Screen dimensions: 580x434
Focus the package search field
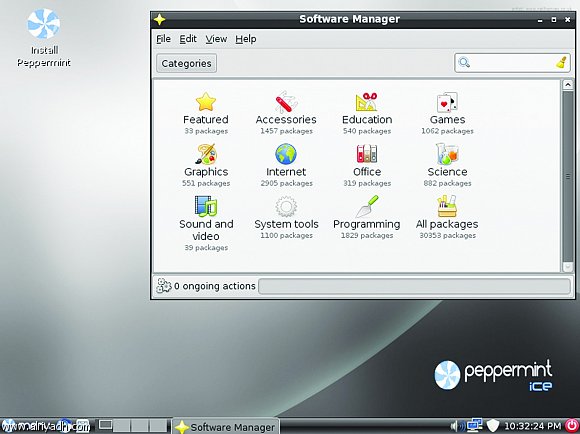[512, 63]
